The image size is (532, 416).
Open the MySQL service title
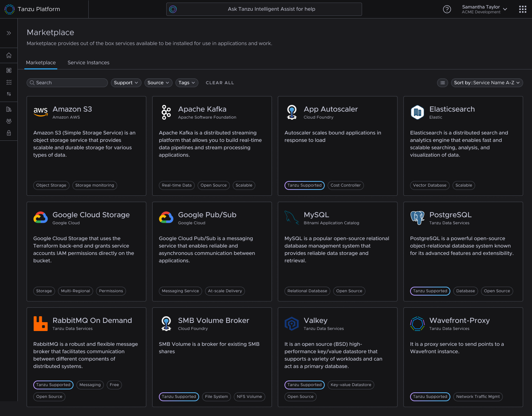click(316, 215)
